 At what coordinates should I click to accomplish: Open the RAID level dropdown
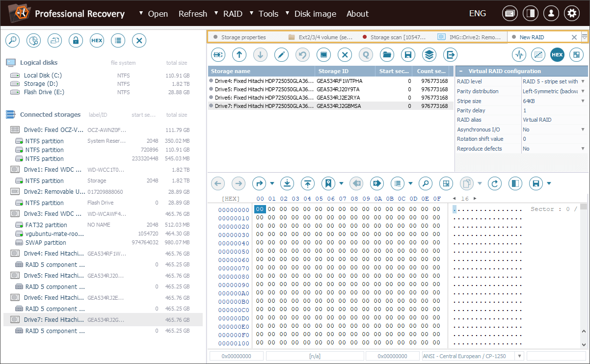coord(583,81)
